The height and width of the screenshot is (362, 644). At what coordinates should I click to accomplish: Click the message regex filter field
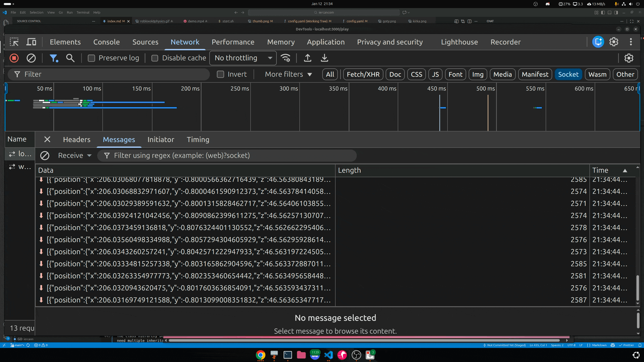pyautogui.click(x=226, y=156)
